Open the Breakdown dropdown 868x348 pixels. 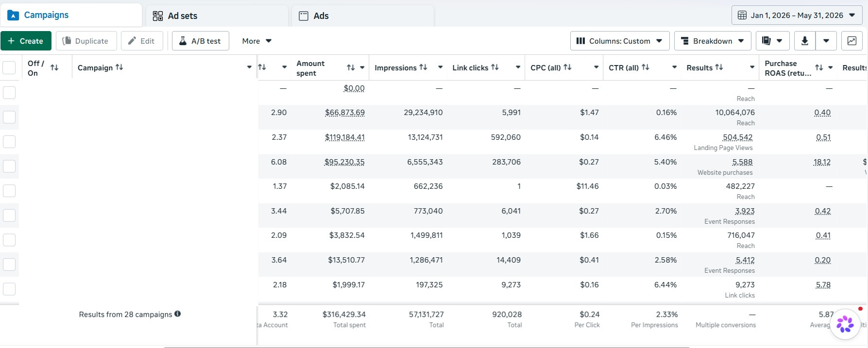[x=713, y=41]
